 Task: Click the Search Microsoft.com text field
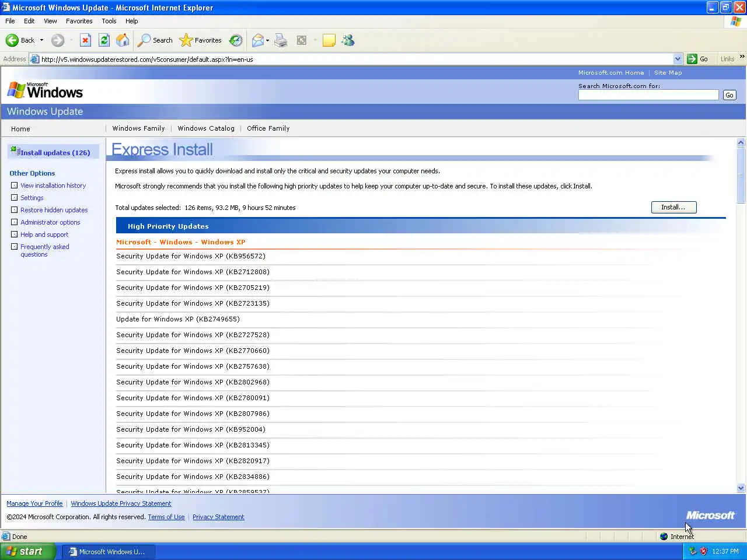coord(648,95)
